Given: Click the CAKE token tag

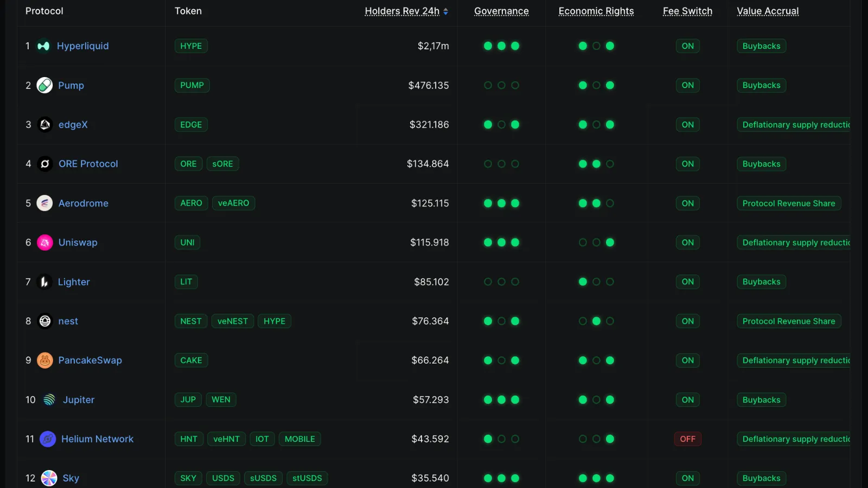Looking at the screenshot, I should (191, 360).
